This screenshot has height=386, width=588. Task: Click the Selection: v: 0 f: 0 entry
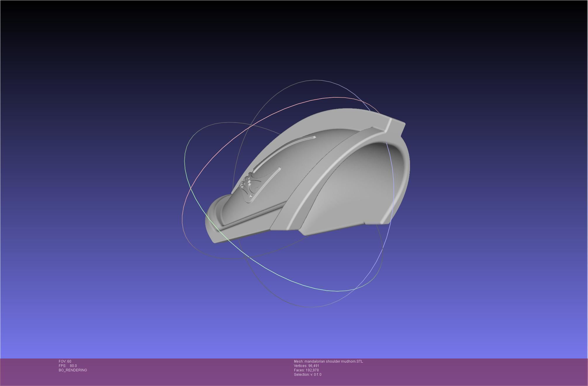(x=308, y=375)
